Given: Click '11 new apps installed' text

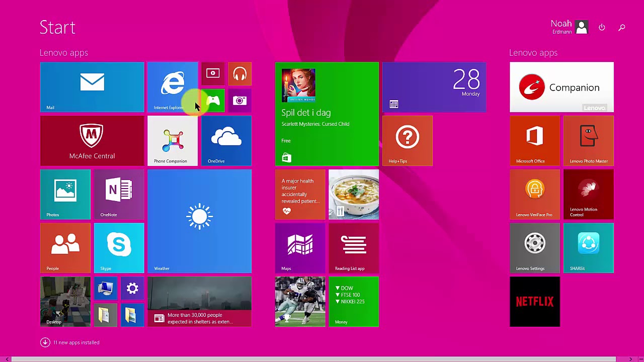Looking at the screenshot, I should click(76, 342).
